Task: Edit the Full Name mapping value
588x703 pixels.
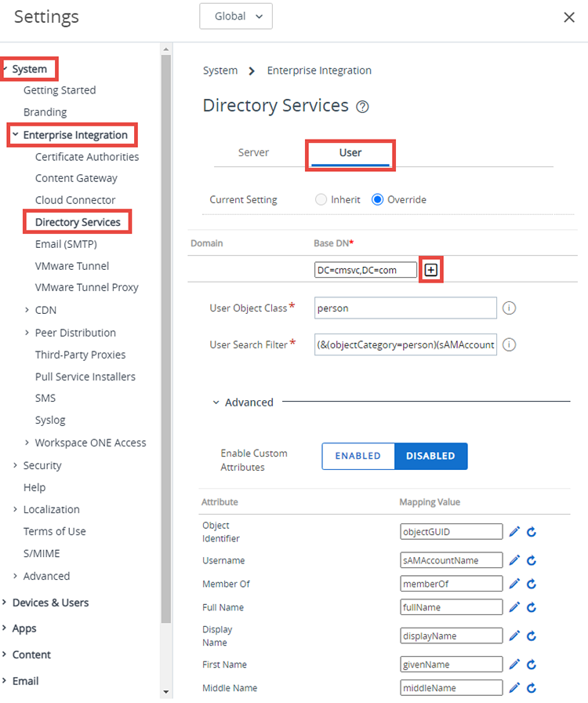Action: tap(514, 607)
